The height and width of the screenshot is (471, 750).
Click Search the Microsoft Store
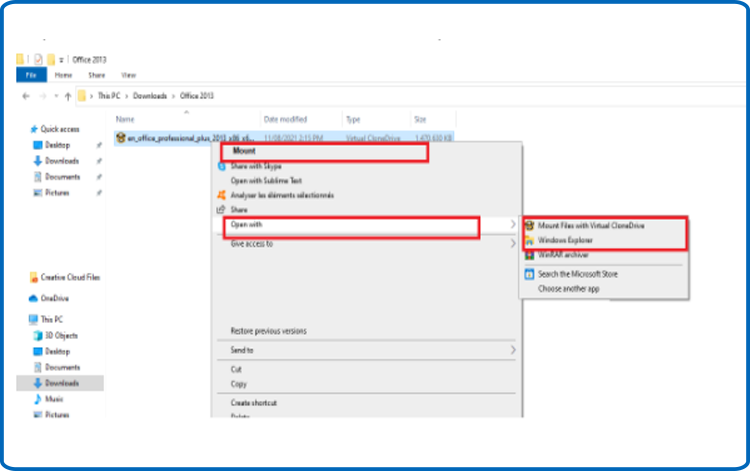(x=578, y=274)
